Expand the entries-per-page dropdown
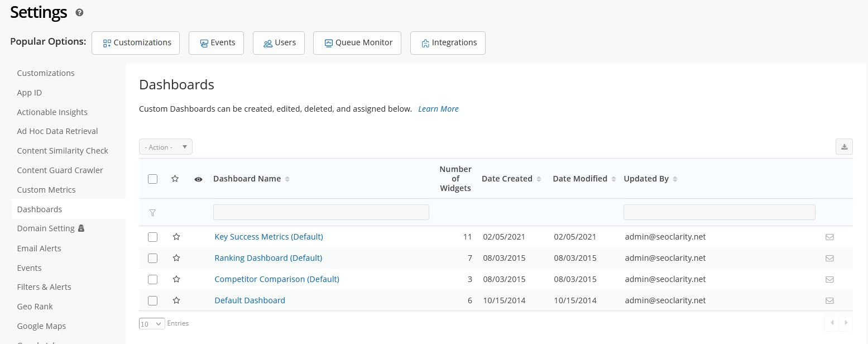Viewport: 868px width, 344px height. [152, 323]
